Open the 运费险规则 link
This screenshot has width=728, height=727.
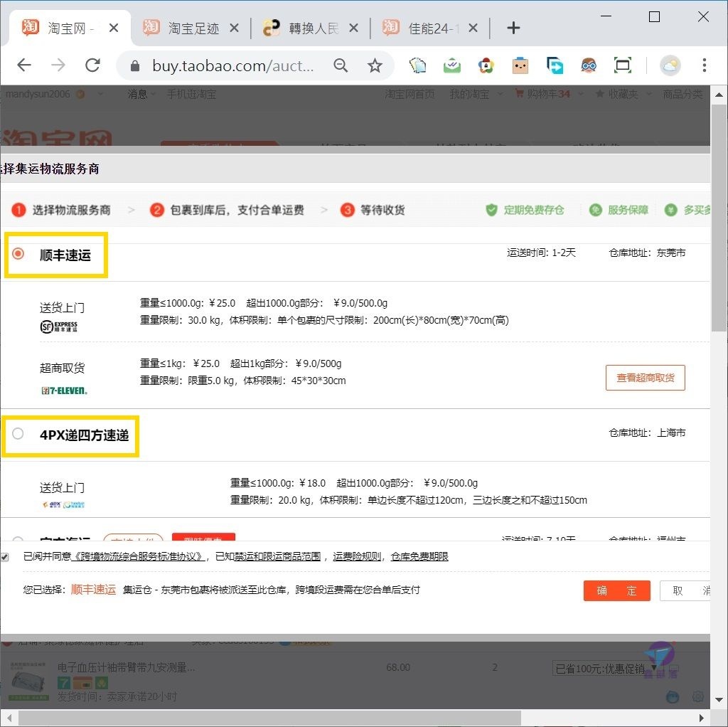tap(357, 556)
